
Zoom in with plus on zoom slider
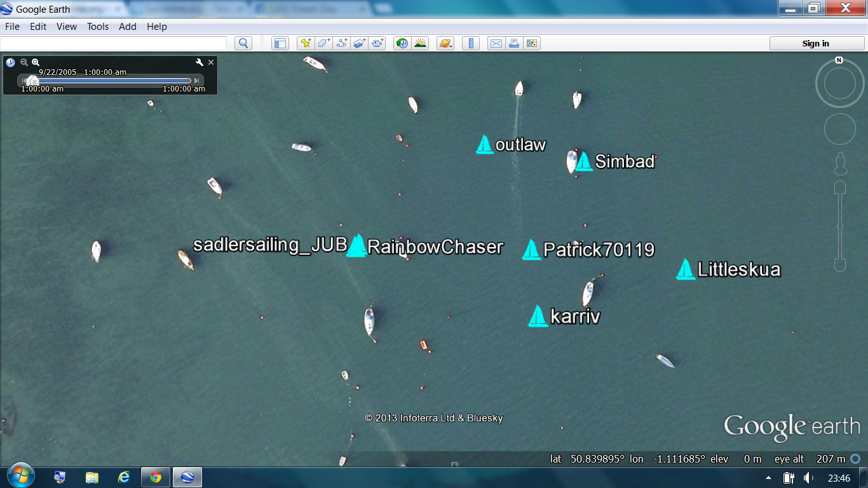pos(840,188)
